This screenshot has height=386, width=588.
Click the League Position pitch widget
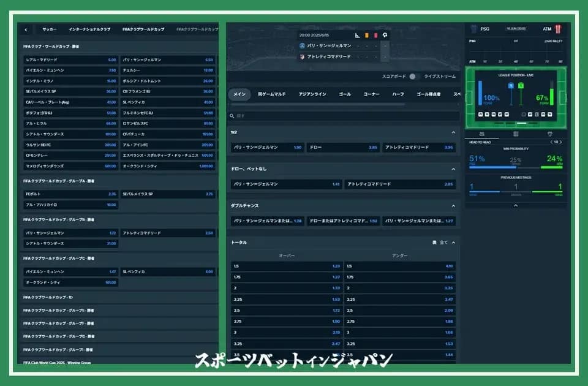coord(516,97)
